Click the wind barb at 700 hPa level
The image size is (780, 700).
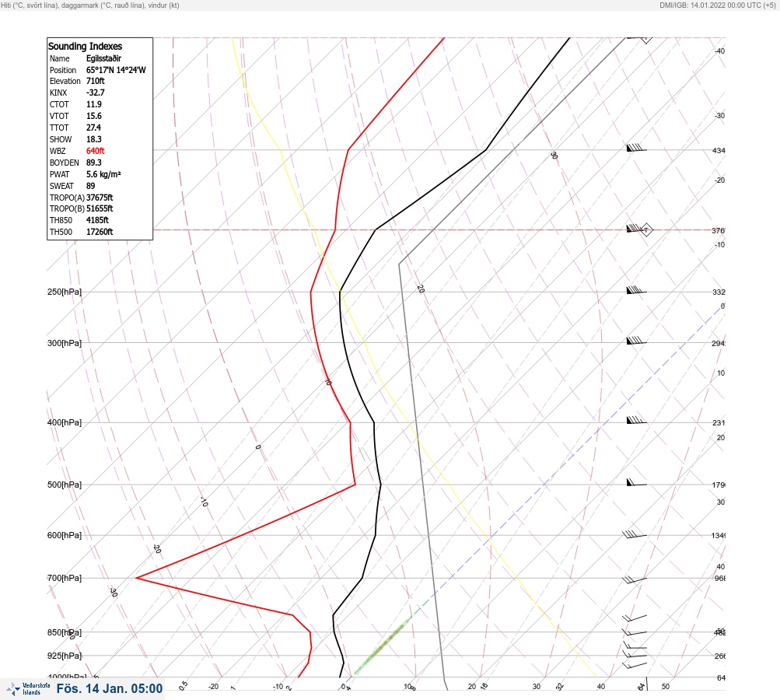[635, 579]
